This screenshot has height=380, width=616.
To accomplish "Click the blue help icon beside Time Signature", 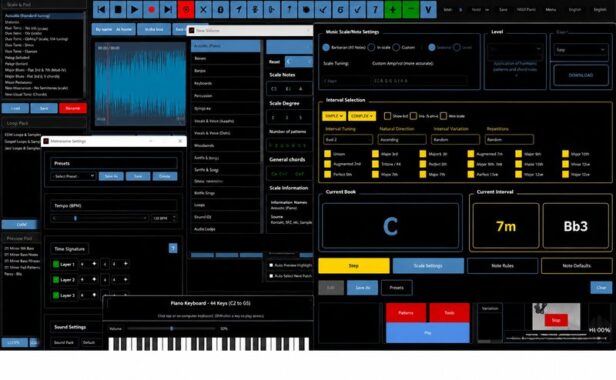I will point(173,248).
